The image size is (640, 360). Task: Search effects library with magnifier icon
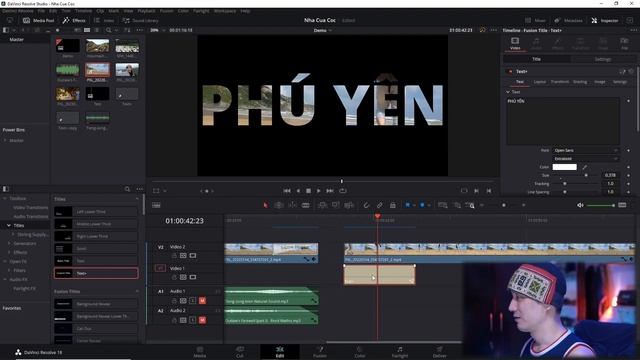127,189
